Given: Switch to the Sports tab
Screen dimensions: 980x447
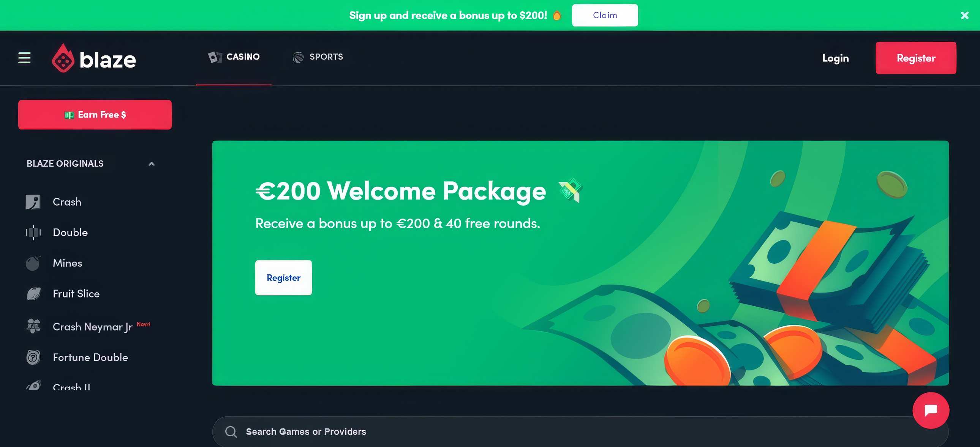Looking at the screenshot, I should tap(318, 57).
